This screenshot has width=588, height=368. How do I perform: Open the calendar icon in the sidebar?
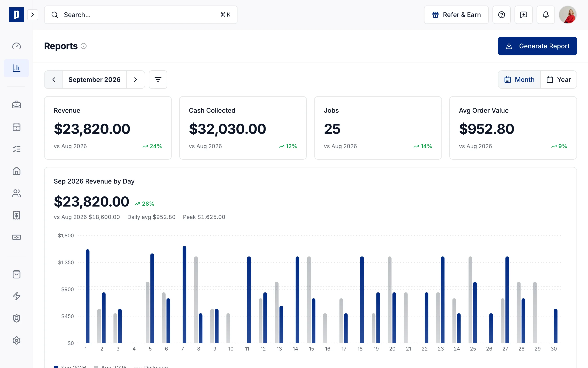(x=16, y=127)
